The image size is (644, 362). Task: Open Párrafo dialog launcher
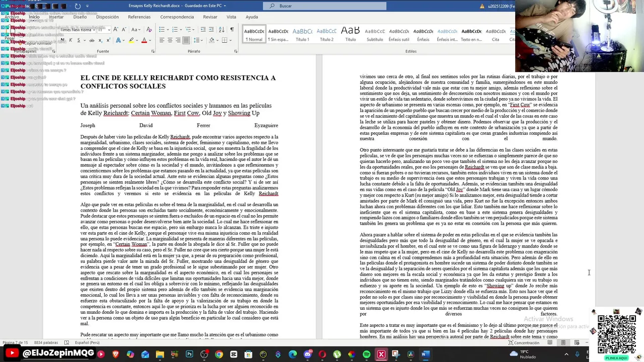(x=235, y=51)
